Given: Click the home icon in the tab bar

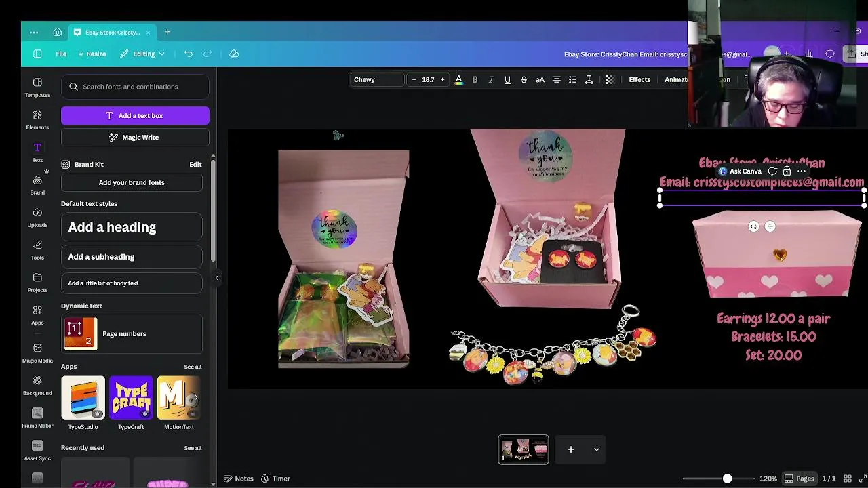Looking at the screenshot, I should pyautogui.click(x=57, y=32).
